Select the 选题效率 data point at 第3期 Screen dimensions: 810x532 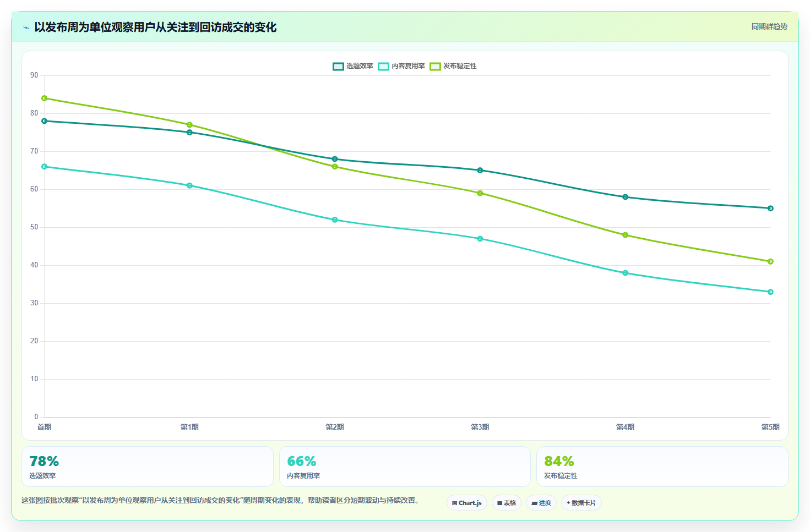click(x=480, y=171)
